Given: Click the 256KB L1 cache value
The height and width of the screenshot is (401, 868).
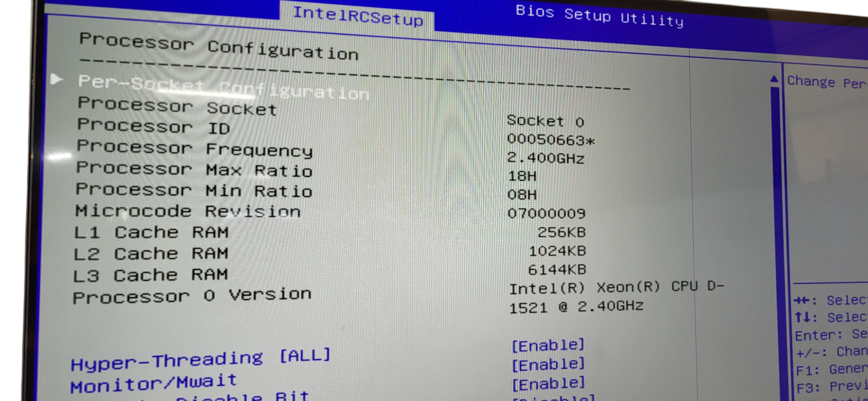Looking at the screenshot, I should click(x=562, y=232).
